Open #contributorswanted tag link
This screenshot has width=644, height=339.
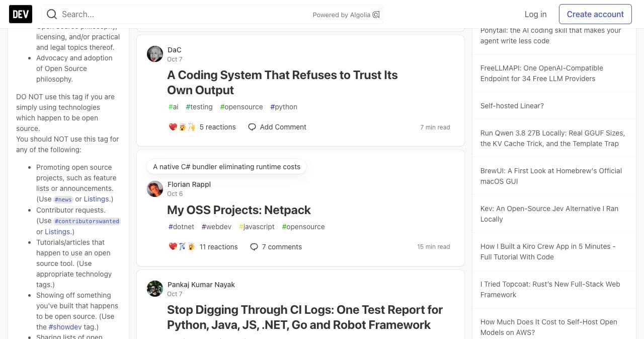pos(87,221)
